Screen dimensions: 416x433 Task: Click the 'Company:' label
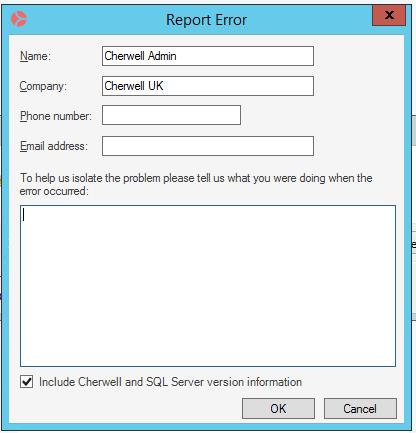(x=43, y=86)
